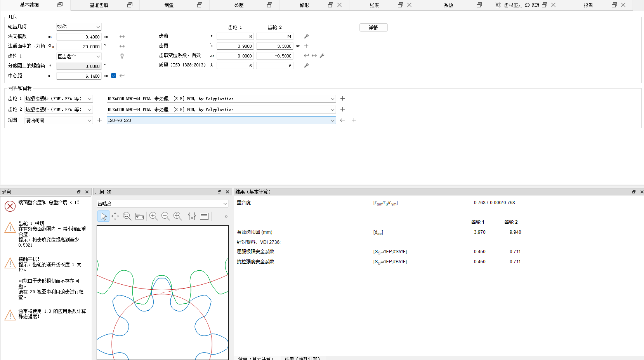
Task: Click the 法向模数 input field
Action: click(79, 37)
